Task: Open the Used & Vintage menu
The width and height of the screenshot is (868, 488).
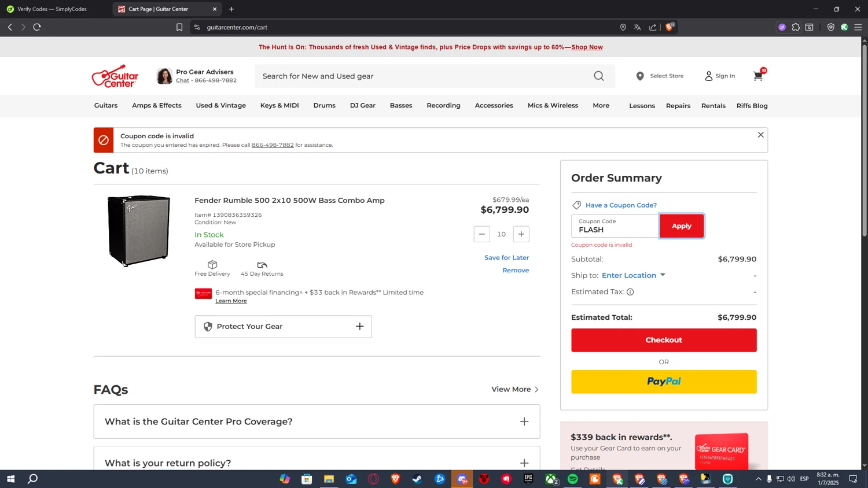Action: click(x=221, y=105)
